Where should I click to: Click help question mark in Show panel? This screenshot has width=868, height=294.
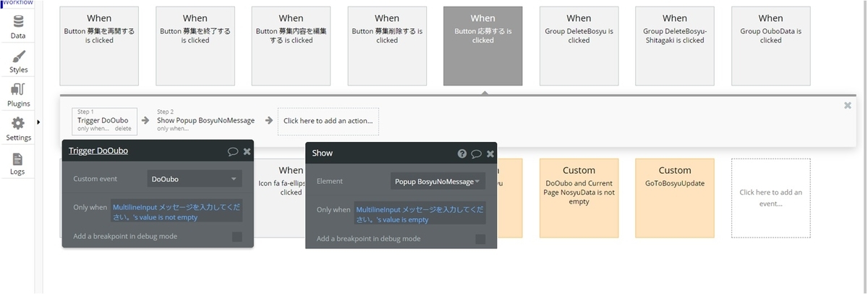point(462,154)
